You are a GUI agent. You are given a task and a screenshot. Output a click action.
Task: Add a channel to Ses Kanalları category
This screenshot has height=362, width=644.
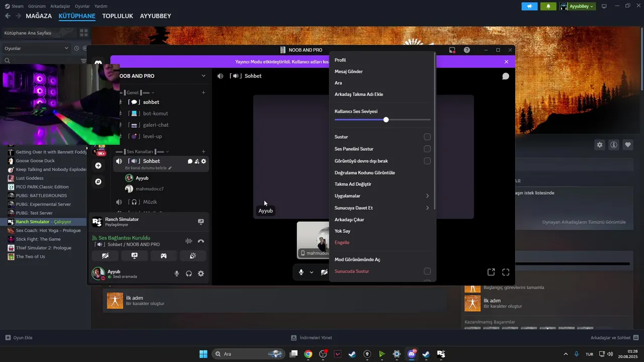point(203,151)
